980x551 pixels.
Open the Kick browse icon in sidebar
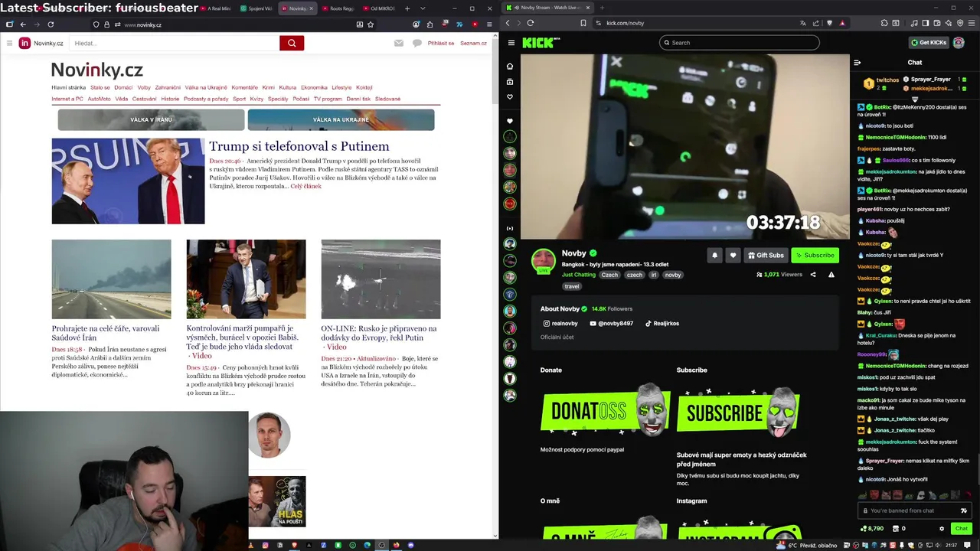(x=510, y=82)
